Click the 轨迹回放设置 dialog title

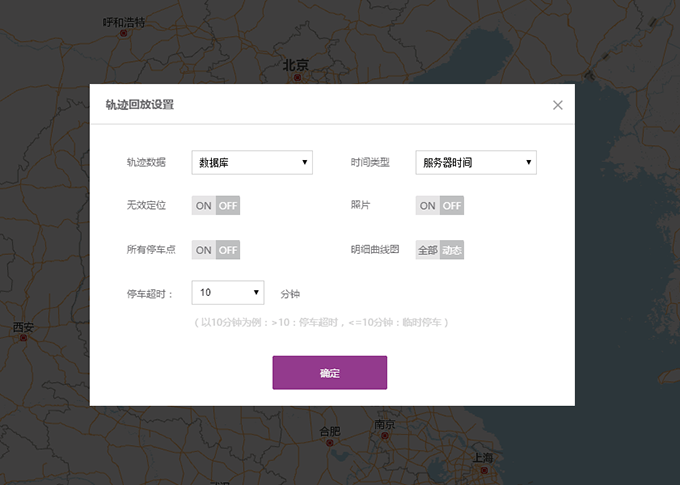(x=140, y=105)
